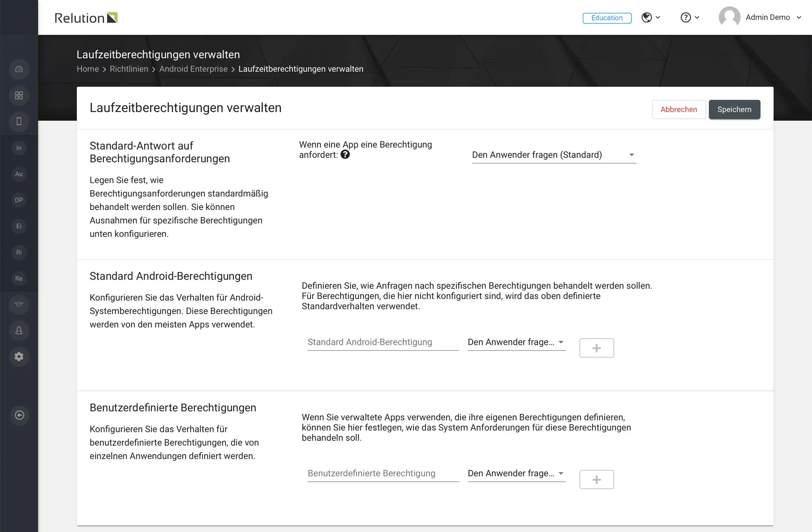Focus the Benutzerdefinierte Berechtigung input field

(x=383, y=473)
